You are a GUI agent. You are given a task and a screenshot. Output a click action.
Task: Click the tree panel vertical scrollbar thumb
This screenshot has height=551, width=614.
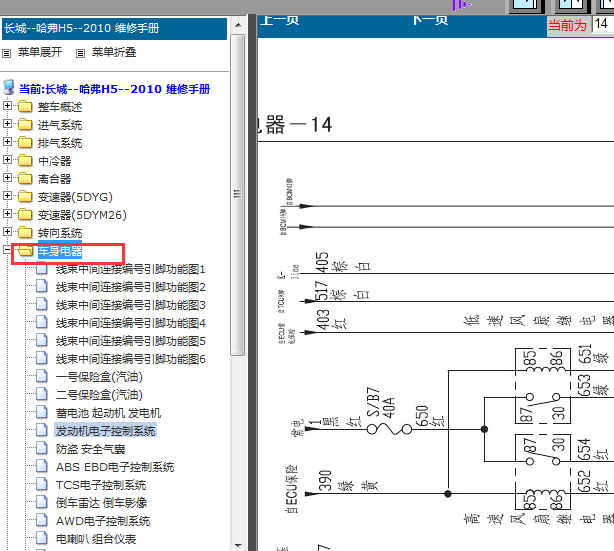(x=238, y=195)
